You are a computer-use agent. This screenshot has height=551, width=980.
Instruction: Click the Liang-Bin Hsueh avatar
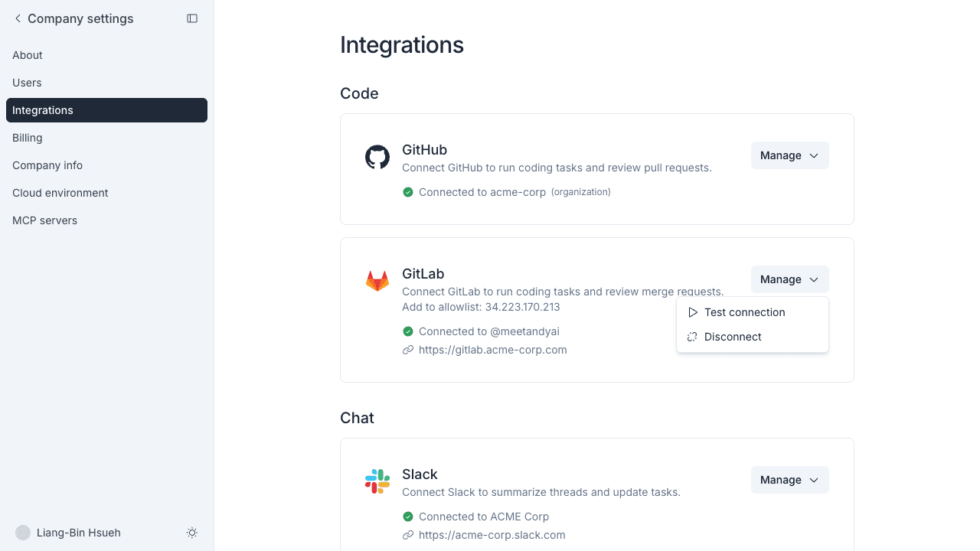[x=23, y=533]
